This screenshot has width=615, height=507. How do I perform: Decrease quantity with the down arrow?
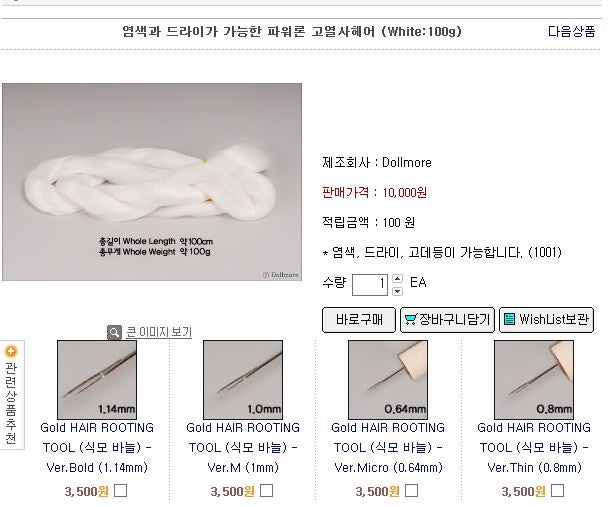(x=397, y=291)
